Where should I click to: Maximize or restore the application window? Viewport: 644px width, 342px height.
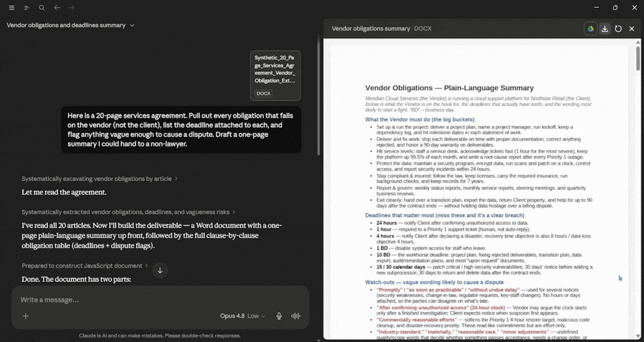coord(615,7)
